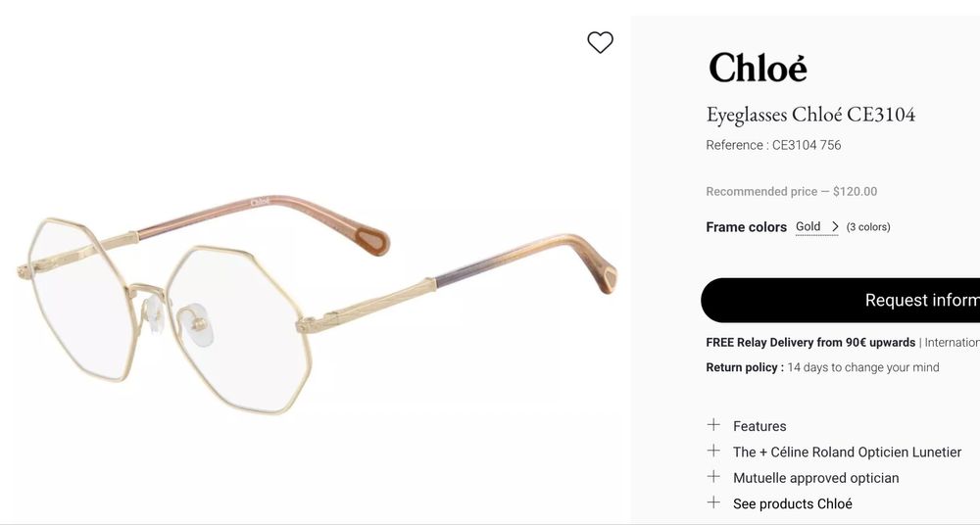Click the Reference CE3104 756 text
The image size is (980, 525).
(x=774, y=145)
